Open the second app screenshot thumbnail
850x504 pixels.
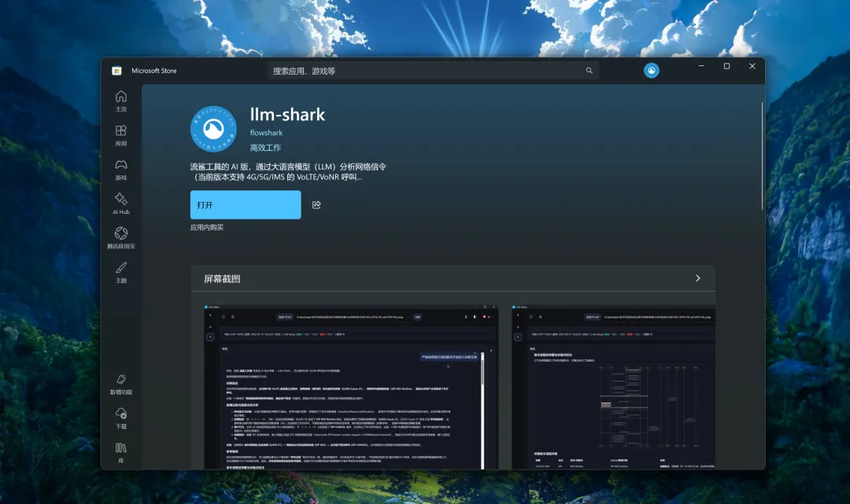point(614,387)
